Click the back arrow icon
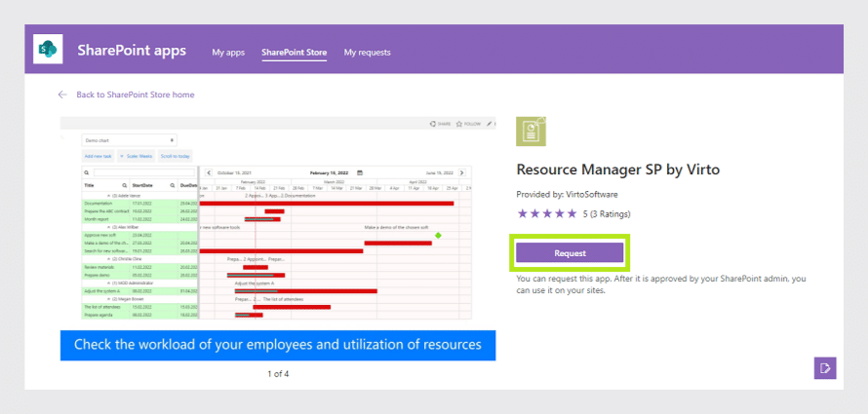This screenshot has height=414, width=868. pyautogui.click(x=62, y=94)
